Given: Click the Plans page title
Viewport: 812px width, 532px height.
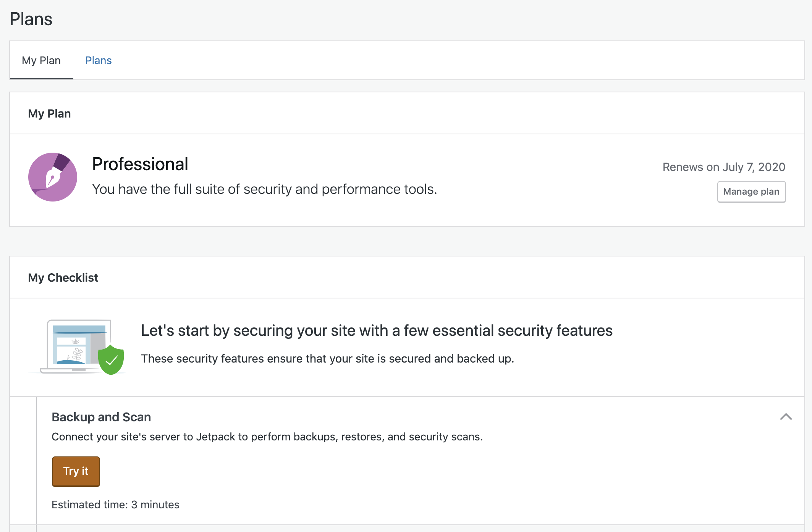Looking at the screenshot, I should 31,19.
